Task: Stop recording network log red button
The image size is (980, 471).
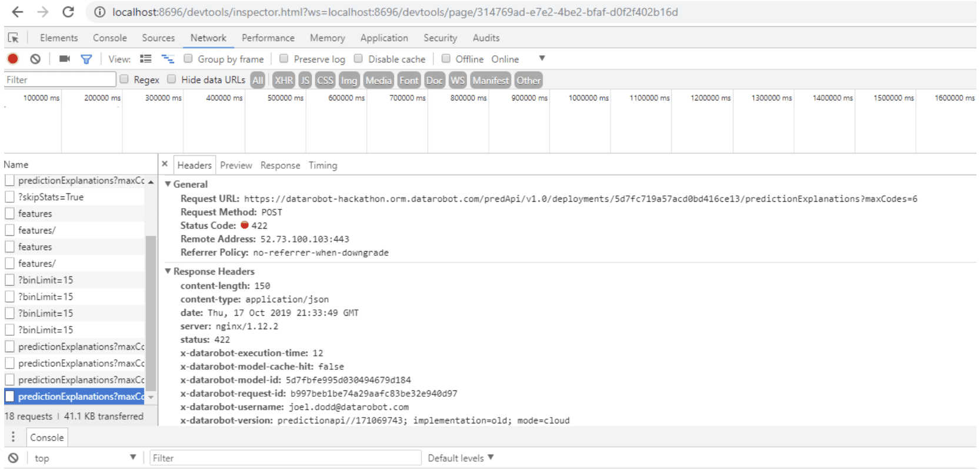Action: click(13, 59)
